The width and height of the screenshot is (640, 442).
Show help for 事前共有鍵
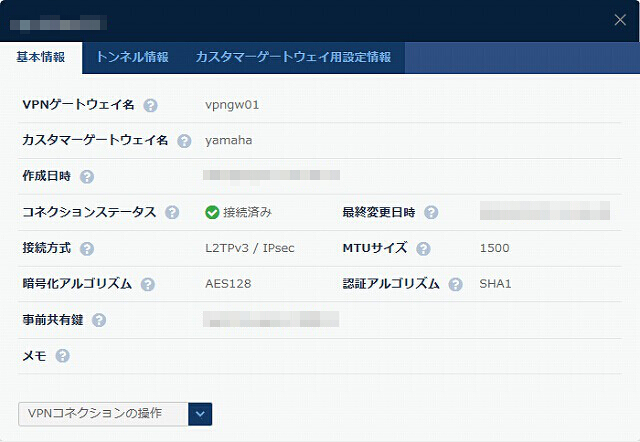pos(99,320)
